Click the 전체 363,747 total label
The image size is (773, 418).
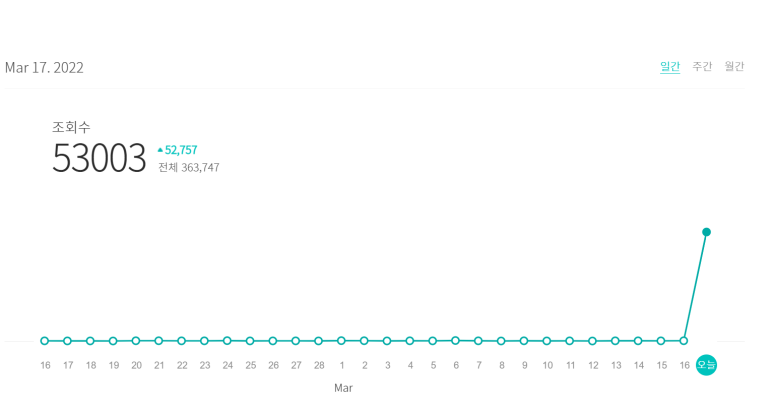[x=189, y=168]
